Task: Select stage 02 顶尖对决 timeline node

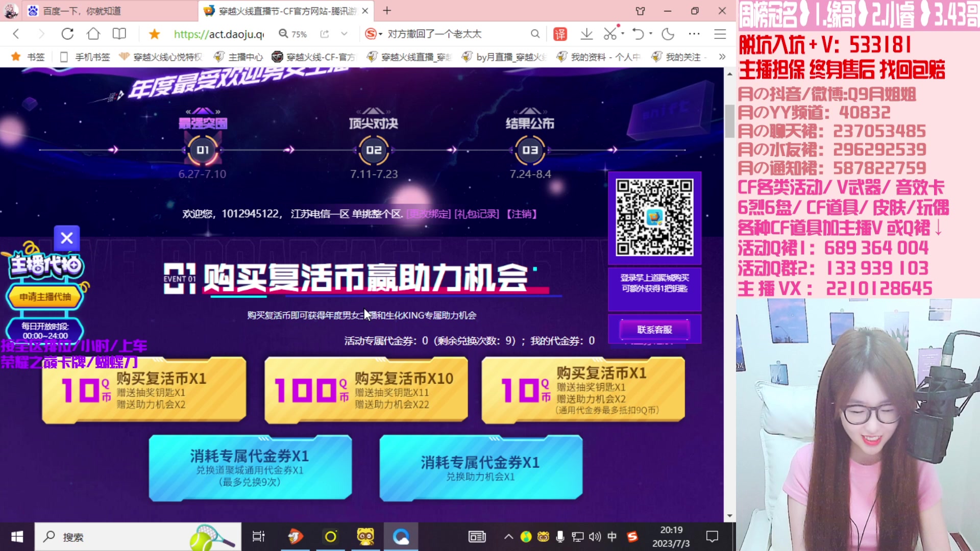Action: point(374,150)
